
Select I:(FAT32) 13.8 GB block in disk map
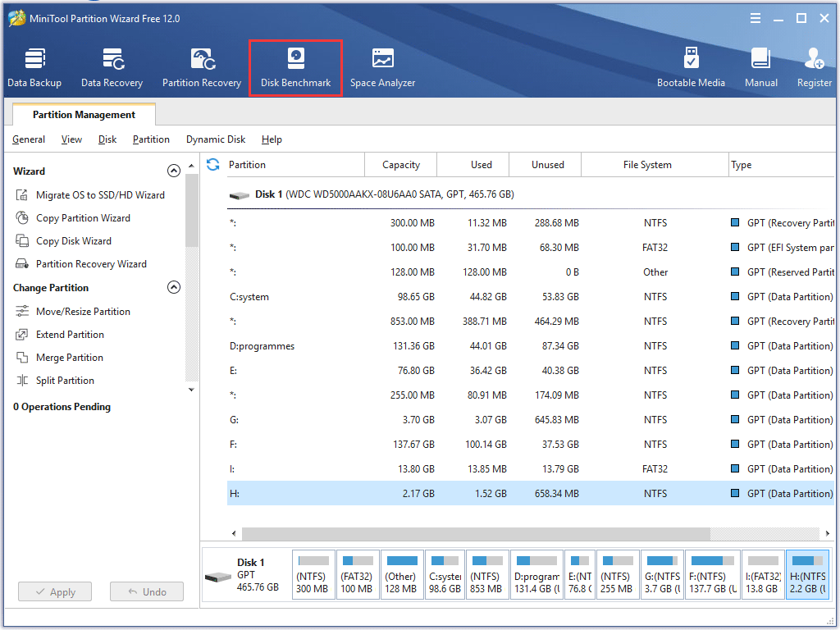pyautogui.click(x=763, y=575)
